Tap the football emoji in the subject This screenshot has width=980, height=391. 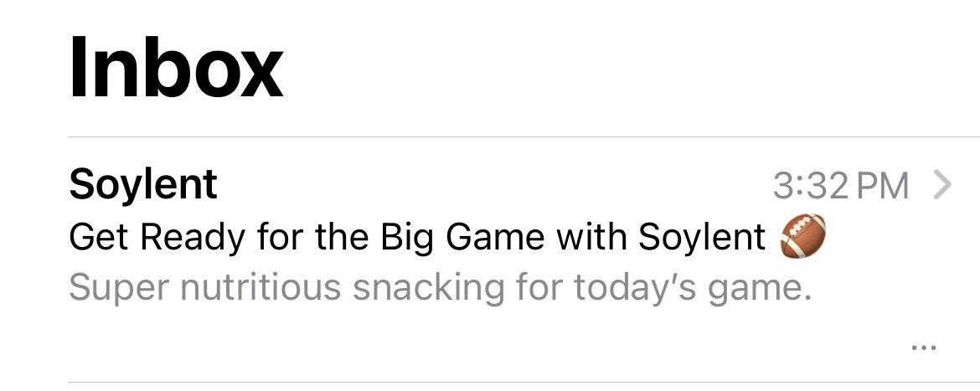(x=803, y=236)
